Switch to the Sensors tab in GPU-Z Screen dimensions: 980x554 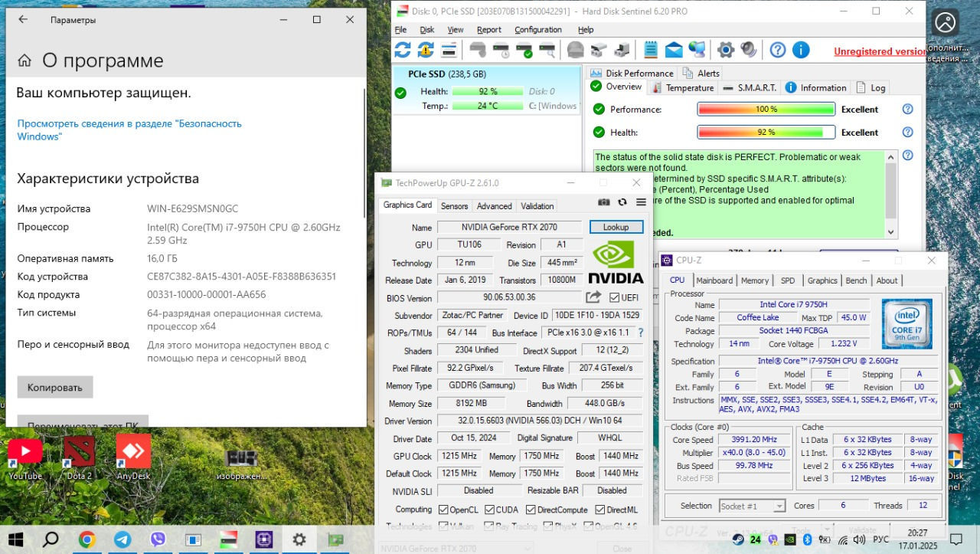(454, 206)
